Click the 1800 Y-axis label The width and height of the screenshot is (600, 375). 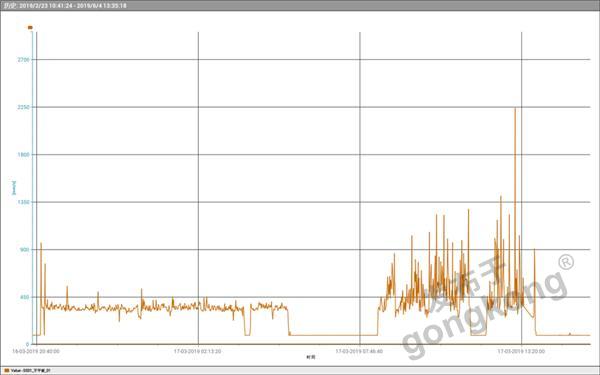(23, 155)
